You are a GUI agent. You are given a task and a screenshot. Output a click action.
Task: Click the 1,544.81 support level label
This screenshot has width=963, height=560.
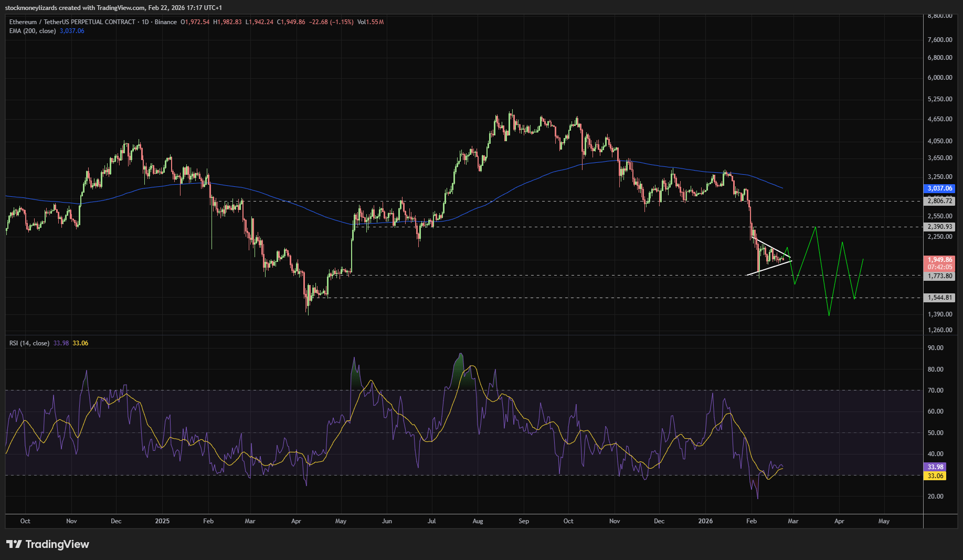click(939, 298)
